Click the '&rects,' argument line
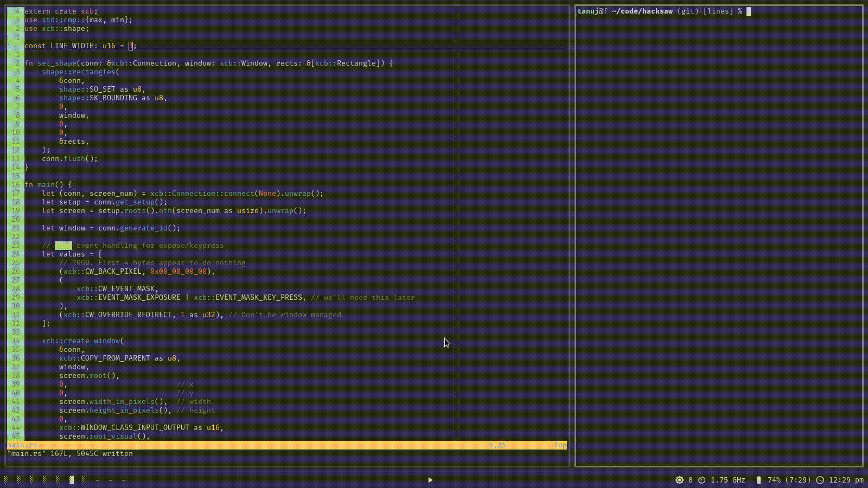Screen dimensions: 868x488 74,142
